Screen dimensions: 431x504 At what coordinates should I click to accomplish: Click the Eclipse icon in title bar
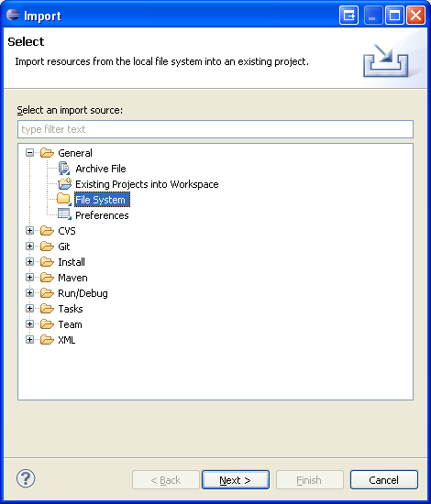(x=13, y=15)
